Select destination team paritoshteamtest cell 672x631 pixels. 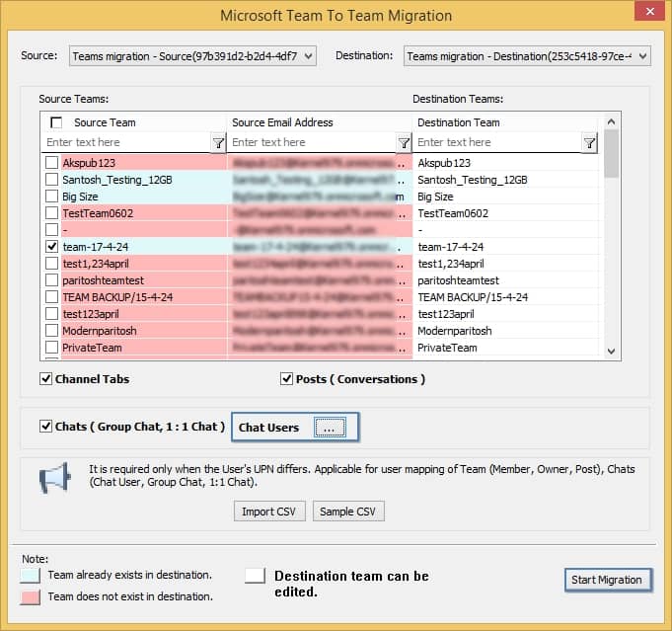[x=505, y=280]
